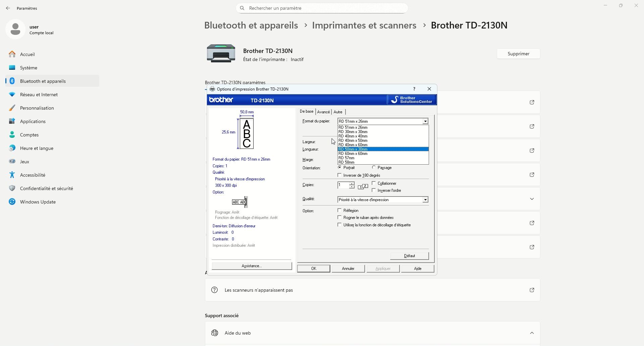
Task: Choose RD 40mm x 50mm paper format
Action: tap(383, 140)
